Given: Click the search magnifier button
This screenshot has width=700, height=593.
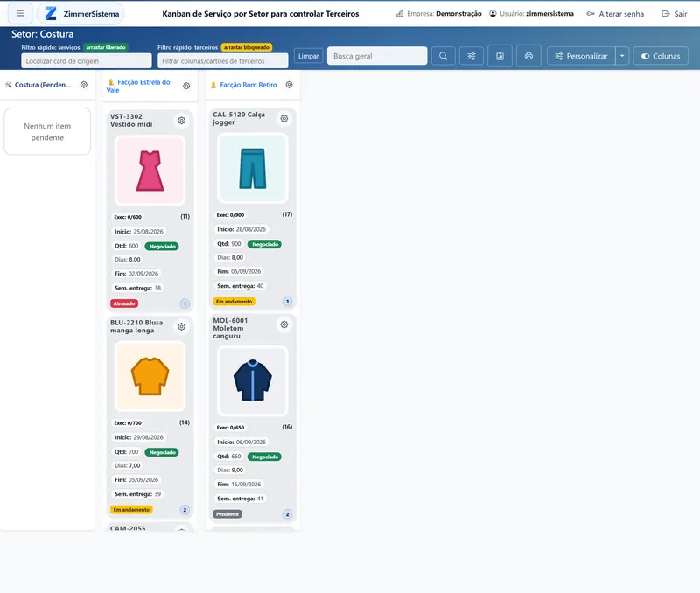Looking at the screenshot, I should click(x=444, y=56).
